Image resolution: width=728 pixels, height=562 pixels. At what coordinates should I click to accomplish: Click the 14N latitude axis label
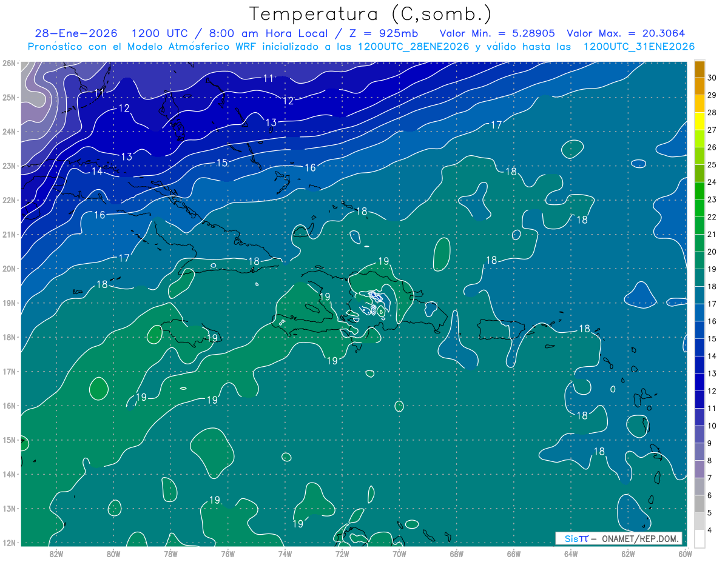(x=8, y=473)
